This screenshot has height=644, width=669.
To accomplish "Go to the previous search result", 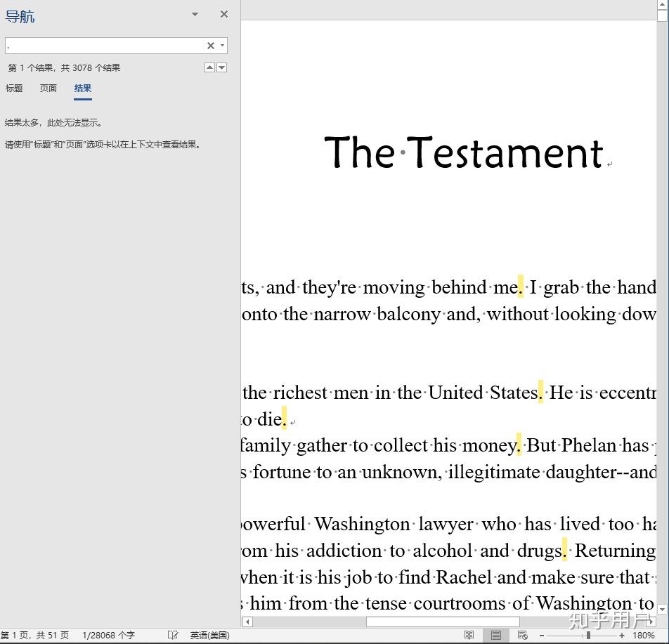I will point(210,67).
